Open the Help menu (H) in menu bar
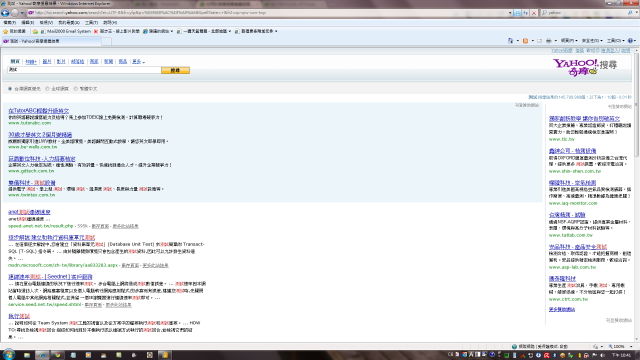Image resolution: width=640 pixels, height=360 pixels. pyautogui.click(x=110, y=22)
